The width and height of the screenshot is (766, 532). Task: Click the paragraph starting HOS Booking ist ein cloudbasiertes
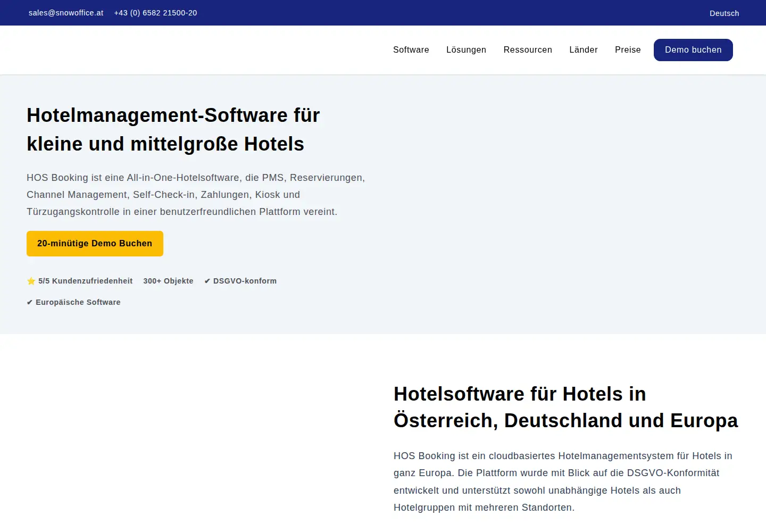(563, 481)
